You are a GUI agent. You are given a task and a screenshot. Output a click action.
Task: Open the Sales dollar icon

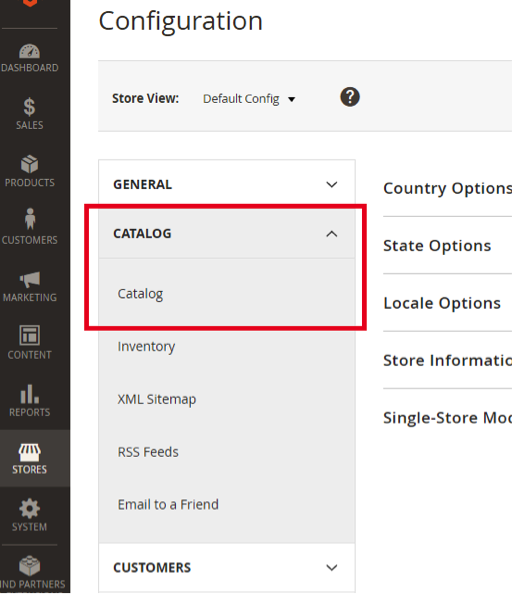point(30,107)
